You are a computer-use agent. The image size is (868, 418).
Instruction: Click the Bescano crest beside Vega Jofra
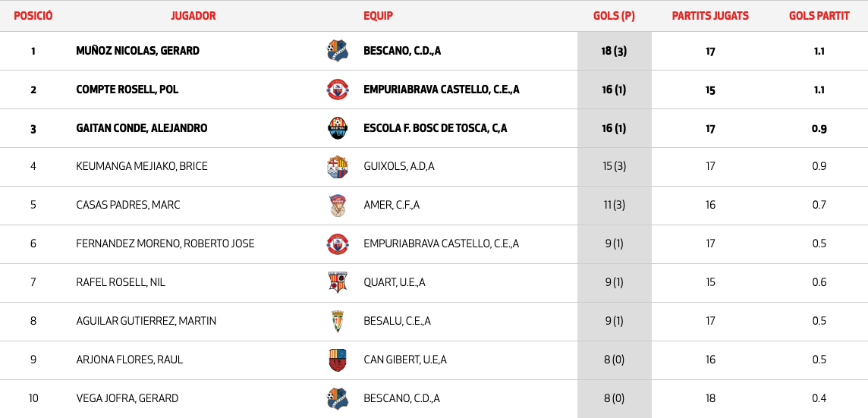[337, 398]
